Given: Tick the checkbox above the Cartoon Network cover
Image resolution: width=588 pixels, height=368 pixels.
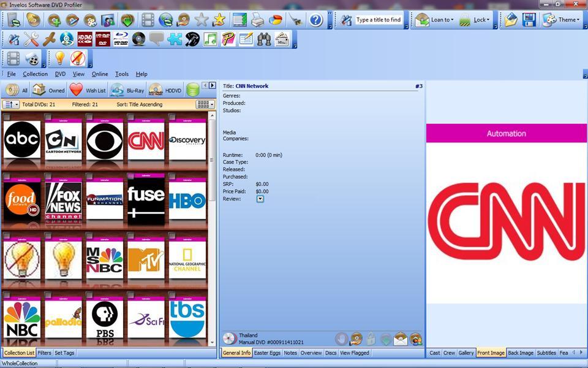Looking at the screenshot, I should pyautogui.click(x=48, y=117).
